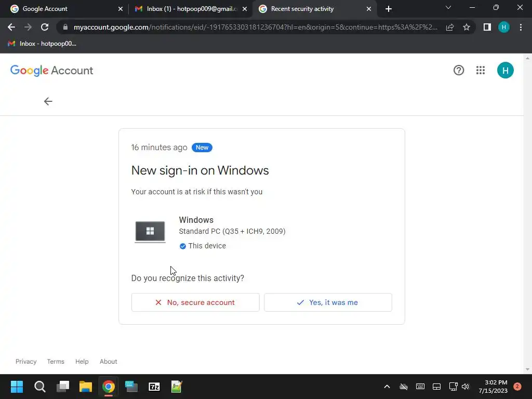Open File Explorer from taskbar
The width and height of the screenshot is (532, 399).
[86, 387]
